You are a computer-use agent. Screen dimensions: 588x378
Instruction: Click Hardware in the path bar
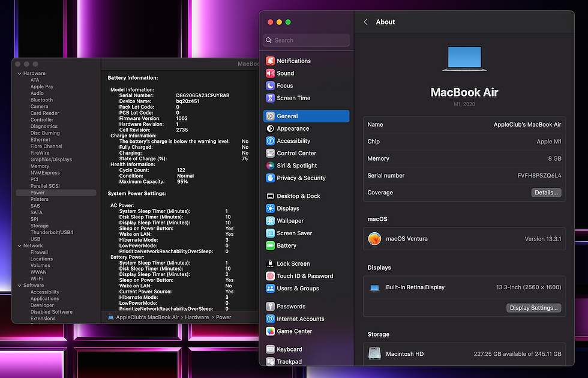tap(197, 317)
